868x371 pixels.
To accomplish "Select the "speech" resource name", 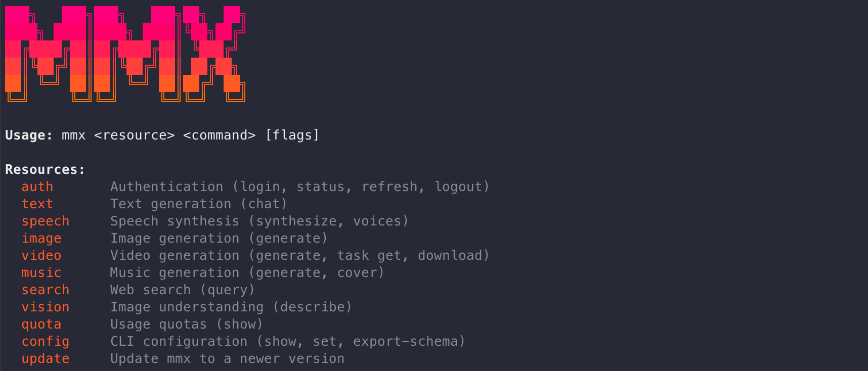I will click(x=45, y=221).
